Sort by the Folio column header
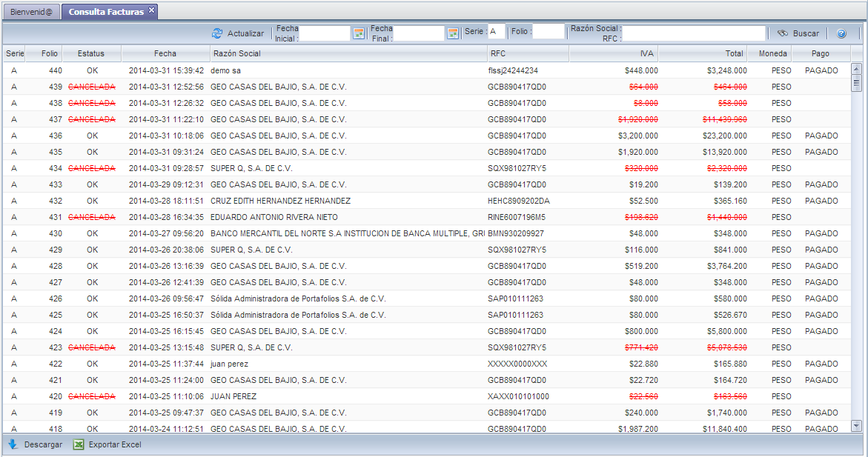 (50, 53)
